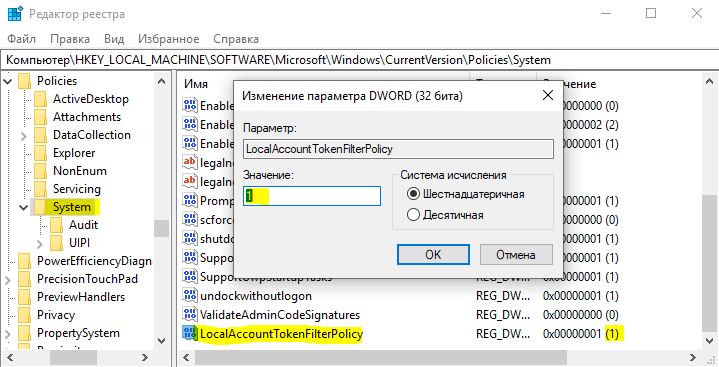Viewport: 719px width, 367px height.
Task: Expand the UIPI tree node
Action: pos(40,244)
